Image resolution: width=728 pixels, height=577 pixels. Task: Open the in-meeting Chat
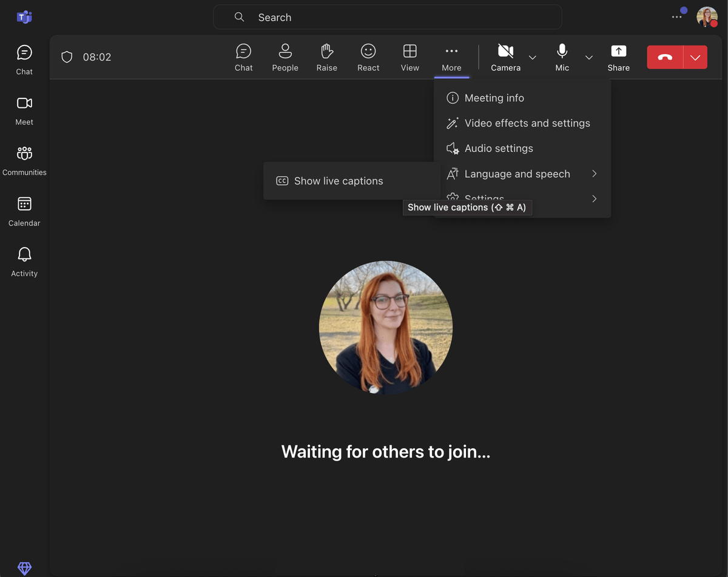point(243,57)
